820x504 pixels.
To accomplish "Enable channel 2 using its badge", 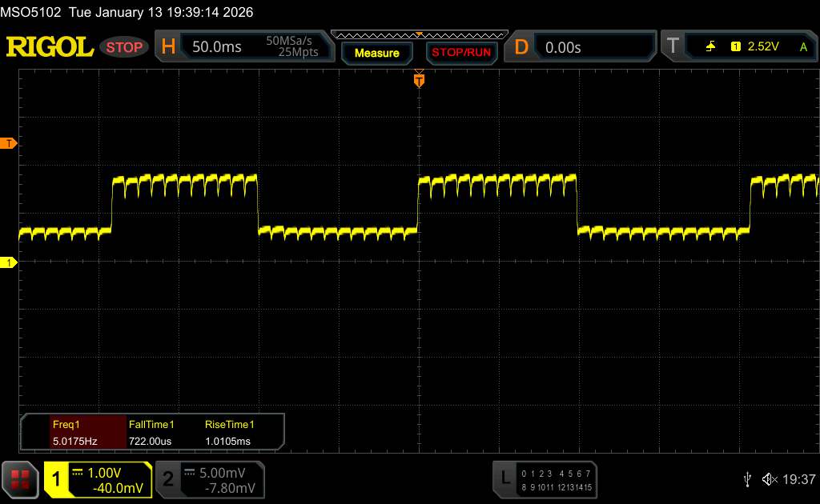I will (168, 479).
